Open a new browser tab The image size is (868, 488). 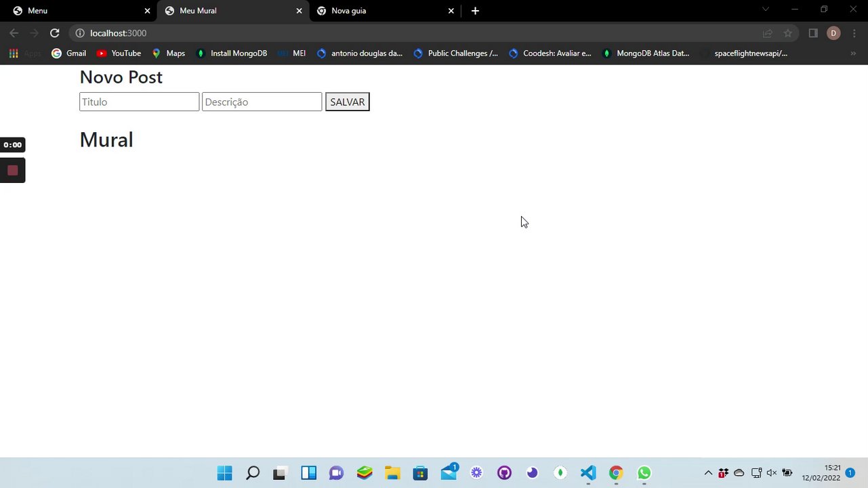coord(475,11)
